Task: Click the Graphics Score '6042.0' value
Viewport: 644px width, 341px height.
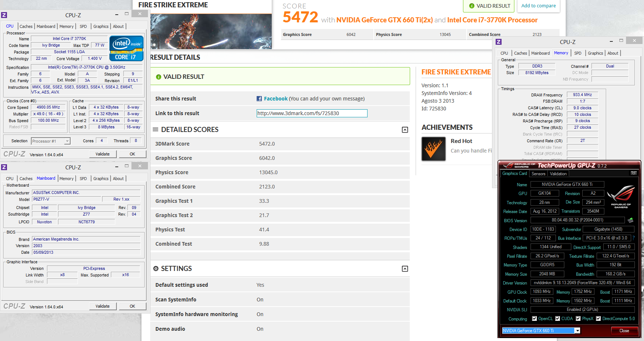Action: pos(267,158)
